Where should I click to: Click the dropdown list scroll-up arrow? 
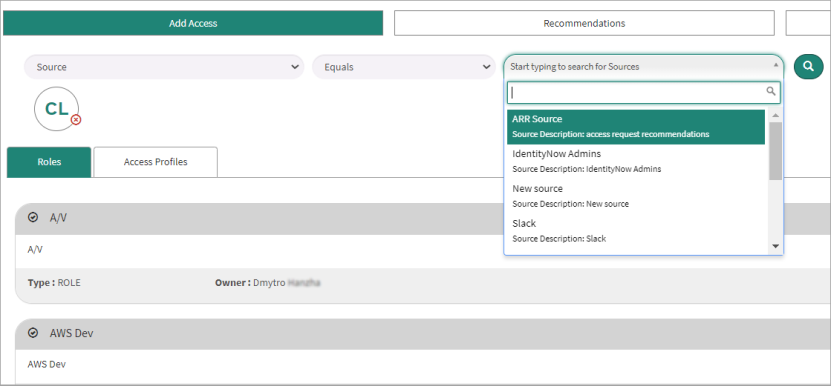775,116
